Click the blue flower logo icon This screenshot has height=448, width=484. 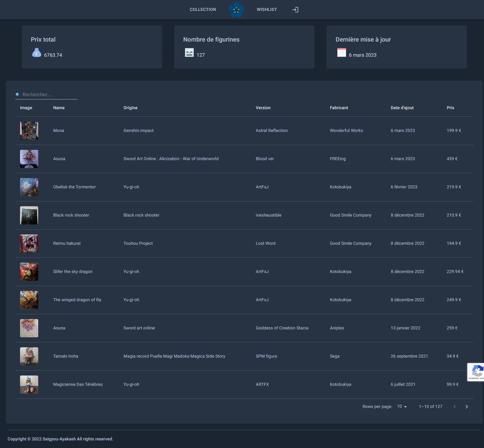pyautogui.click(x=236, y=10)
